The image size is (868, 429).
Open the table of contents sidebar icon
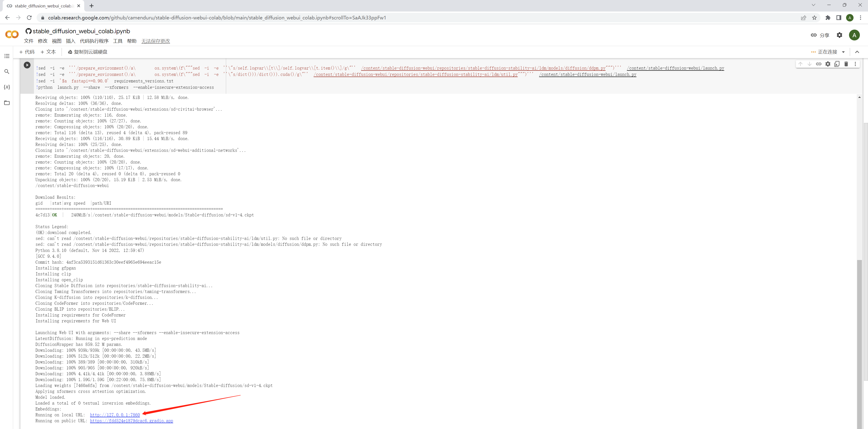coord(7,56)
